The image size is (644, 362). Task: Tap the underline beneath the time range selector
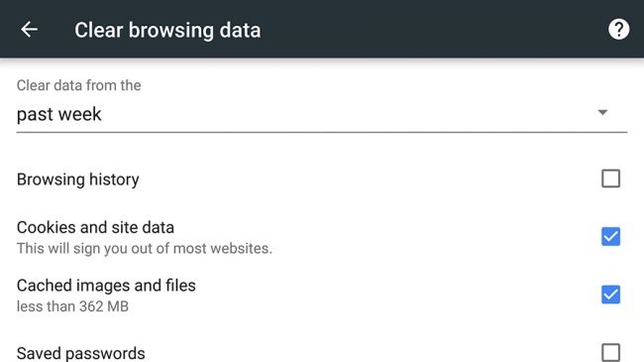(322, 133)
